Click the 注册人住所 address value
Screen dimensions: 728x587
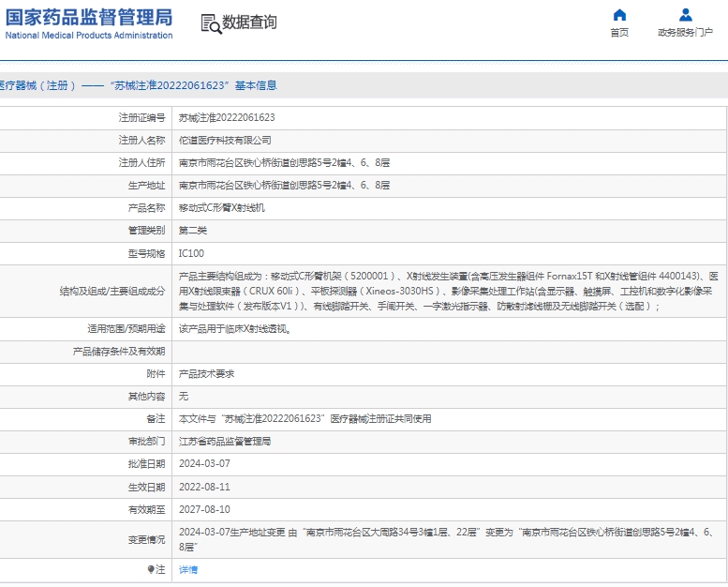tap(284, 162)
